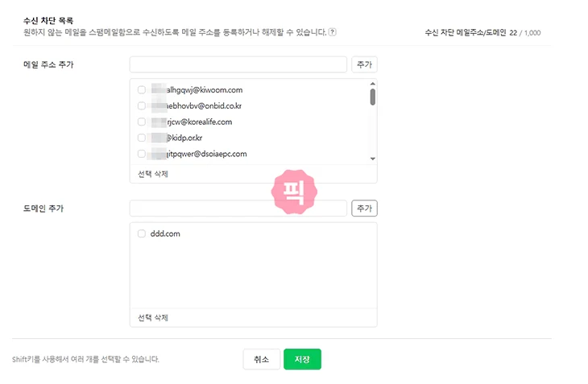
Task: Click 추가 button next to domain field
Action: pyautogui.click(x=364, y=209)
